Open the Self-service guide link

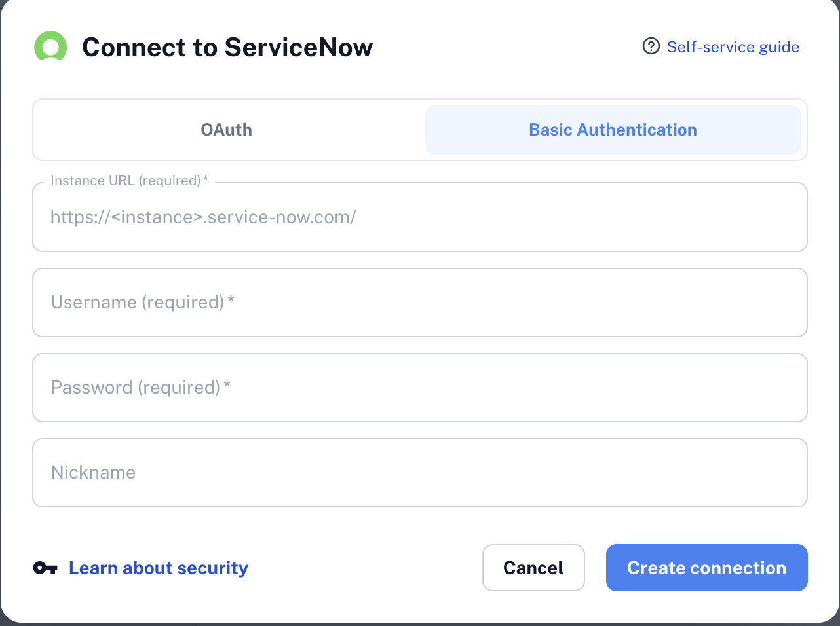coord(733,47)
